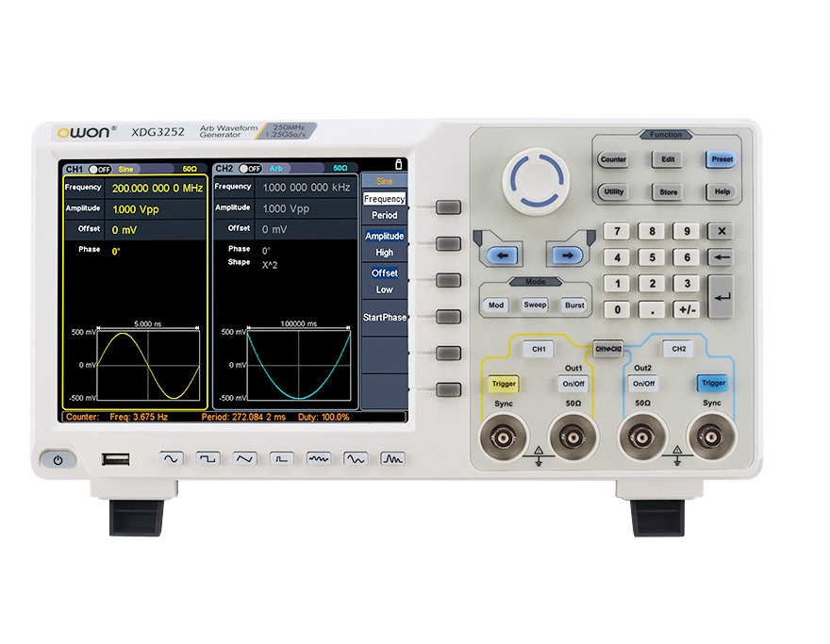Open the Utility menu button
The width and height of the screenshot is (830, 644).
pyautogui.click(x=613, y=191)
